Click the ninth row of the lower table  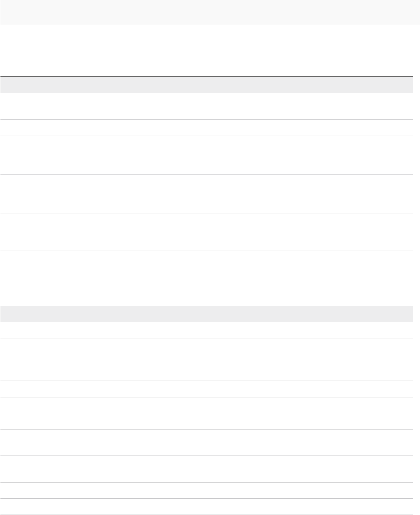207,491
